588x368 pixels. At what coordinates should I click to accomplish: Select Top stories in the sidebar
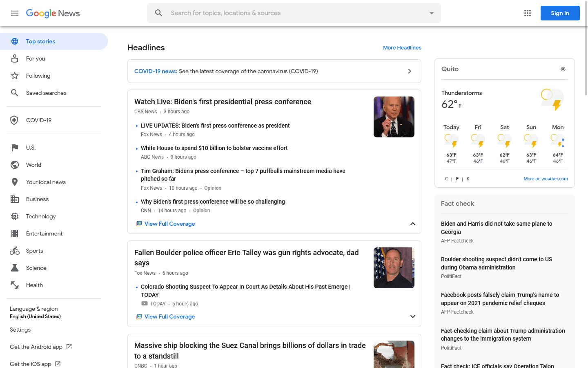click(x=54, y=41)
